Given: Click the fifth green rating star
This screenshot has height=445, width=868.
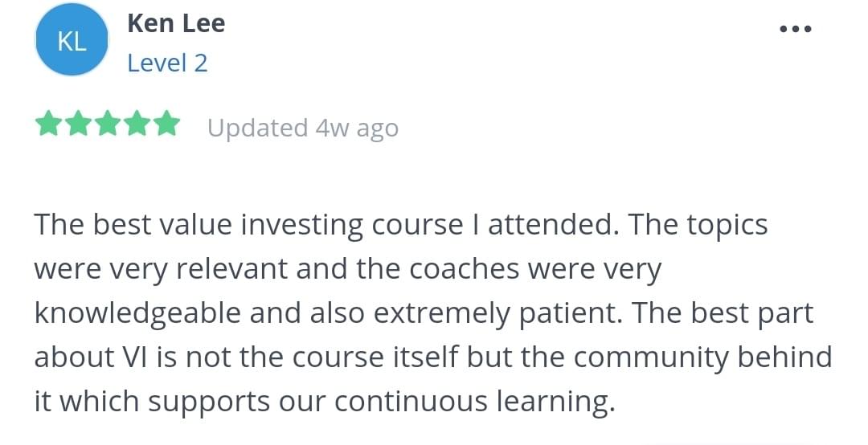Looking at the screenshot, I should (x=166, y=125).
